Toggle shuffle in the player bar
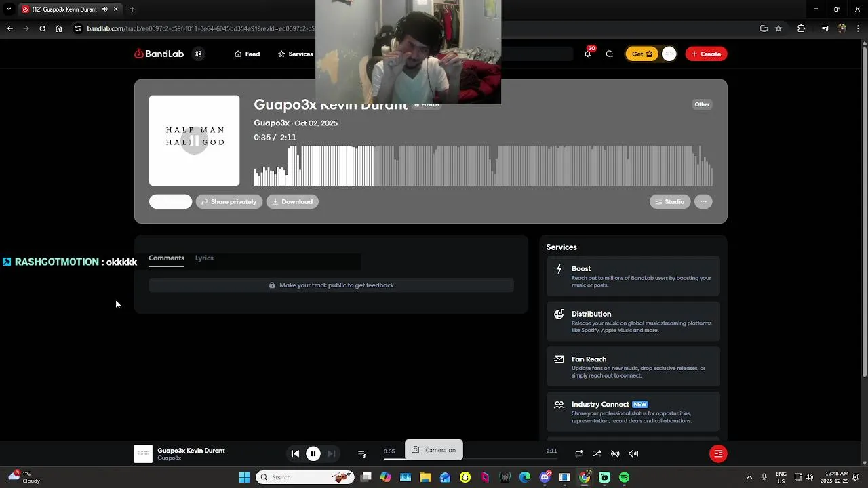This screenshot has height=488, width=868. (x=597, y=453)
